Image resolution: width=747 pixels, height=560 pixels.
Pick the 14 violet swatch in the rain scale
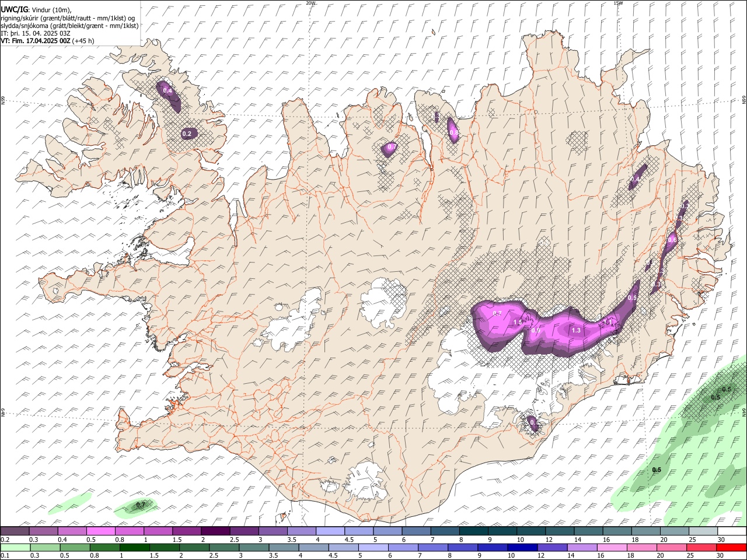click(x=581, y=547)
